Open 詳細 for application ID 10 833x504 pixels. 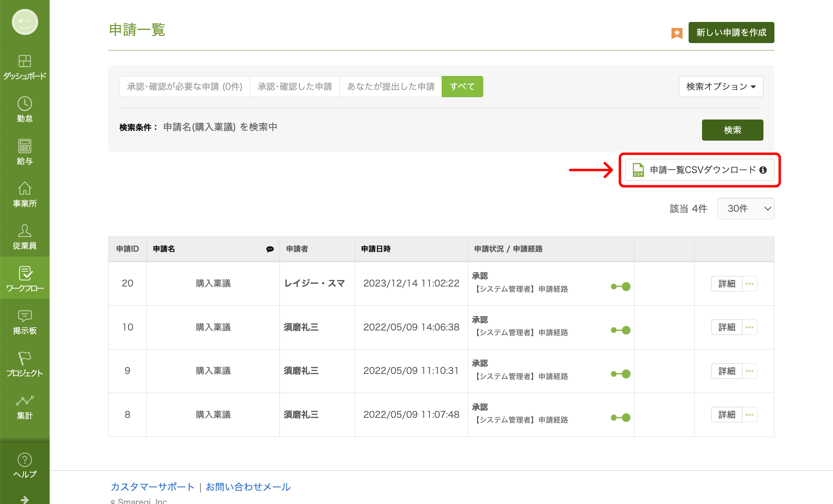pyautogui.click(x=727, y=327)
